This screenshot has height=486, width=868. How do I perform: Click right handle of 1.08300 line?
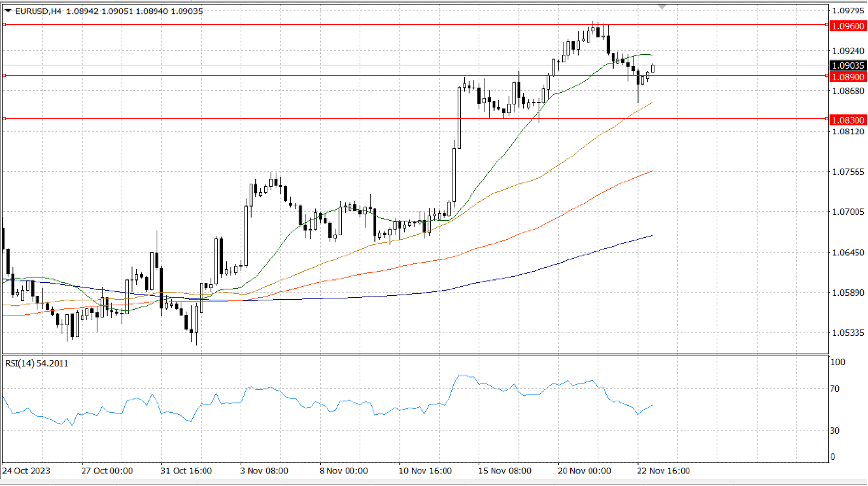click(827, 119)
